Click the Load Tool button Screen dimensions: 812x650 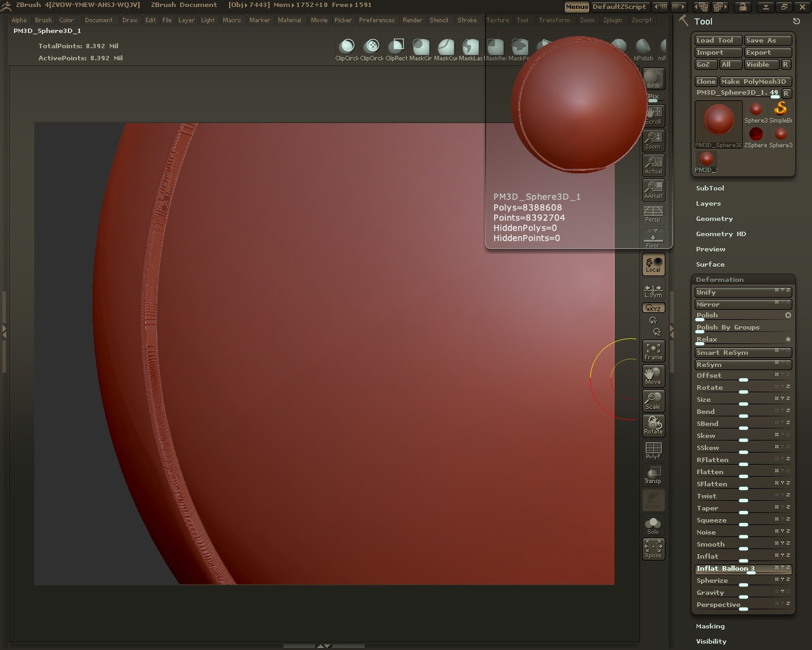718,40
